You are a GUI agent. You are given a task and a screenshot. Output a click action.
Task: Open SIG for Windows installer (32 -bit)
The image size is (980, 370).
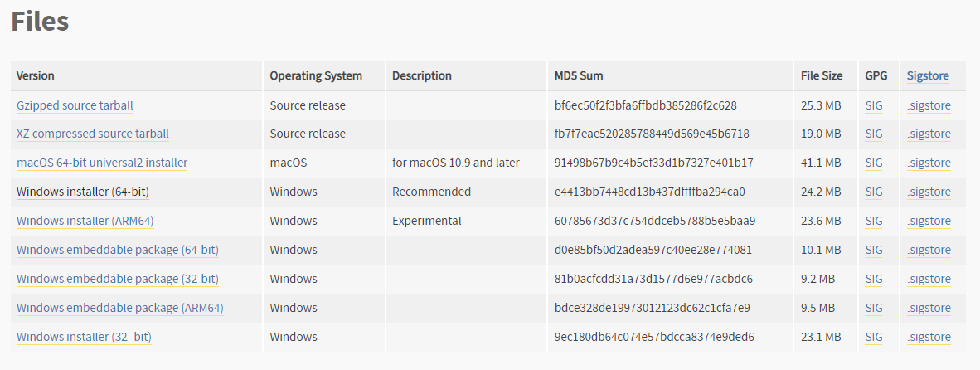(874, 337)
